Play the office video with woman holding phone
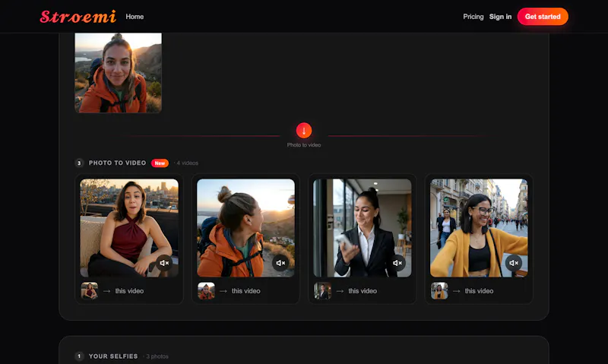Screen dimensions: 608x364 coord(363,228)
